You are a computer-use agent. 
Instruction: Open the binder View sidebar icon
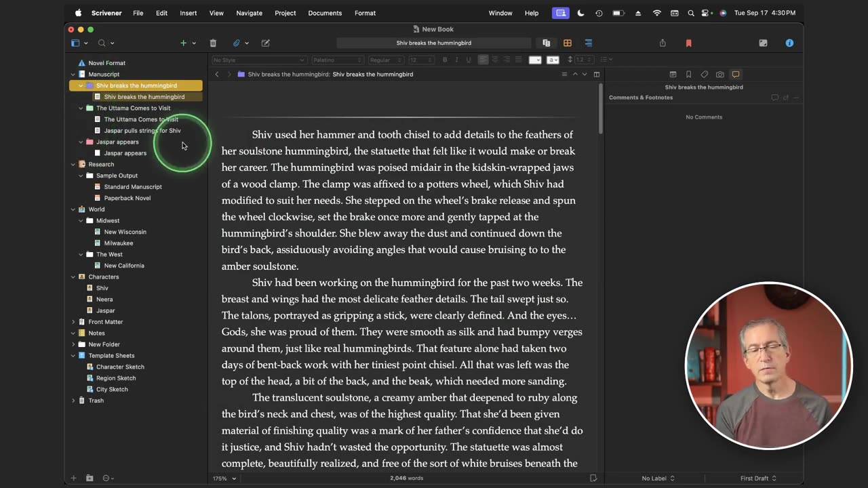click(x=75, y=43)
